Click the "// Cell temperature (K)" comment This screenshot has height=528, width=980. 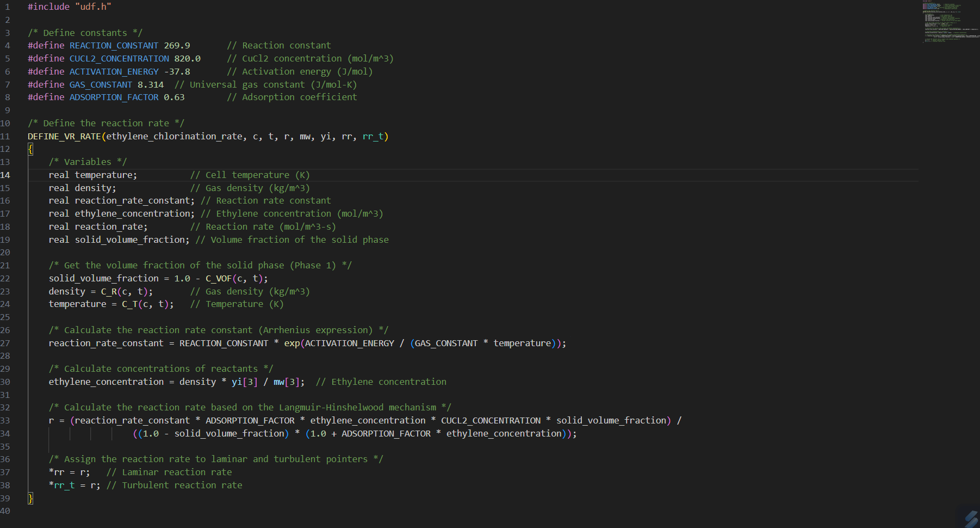250,175
